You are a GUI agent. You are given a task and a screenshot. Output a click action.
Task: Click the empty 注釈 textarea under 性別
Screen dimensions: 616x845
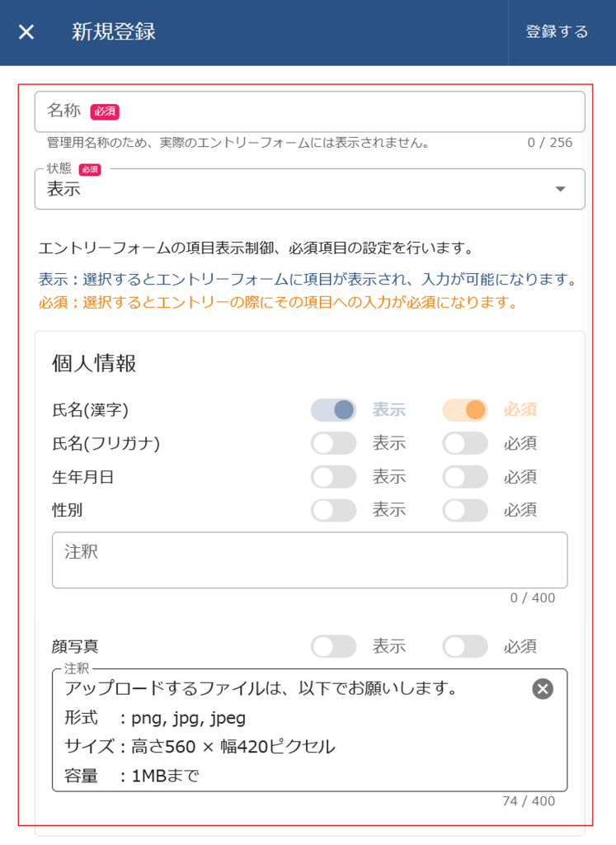(309, 560)
